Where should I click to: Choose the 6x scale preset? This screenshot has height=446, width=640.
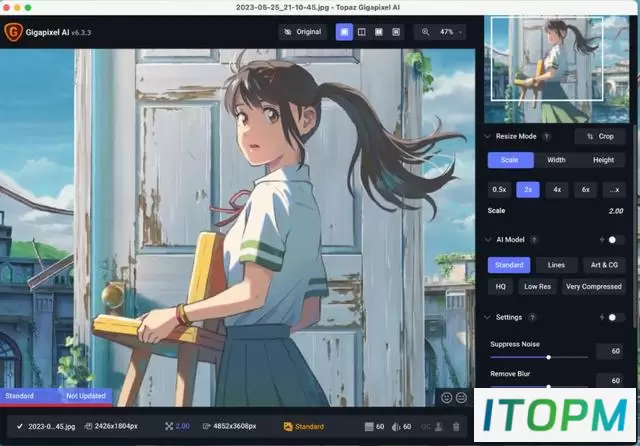coord(585,190)
